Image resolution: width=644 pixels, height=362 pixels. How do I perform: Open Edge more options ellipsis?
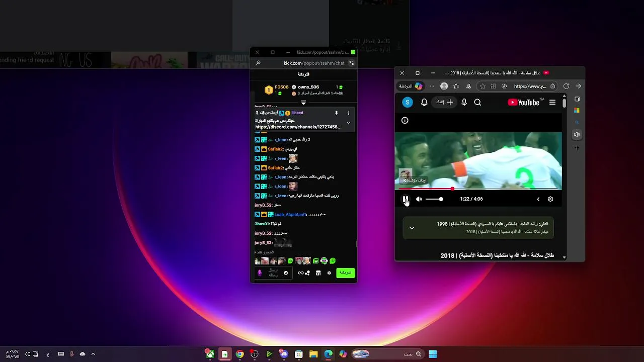coord(432,86)
